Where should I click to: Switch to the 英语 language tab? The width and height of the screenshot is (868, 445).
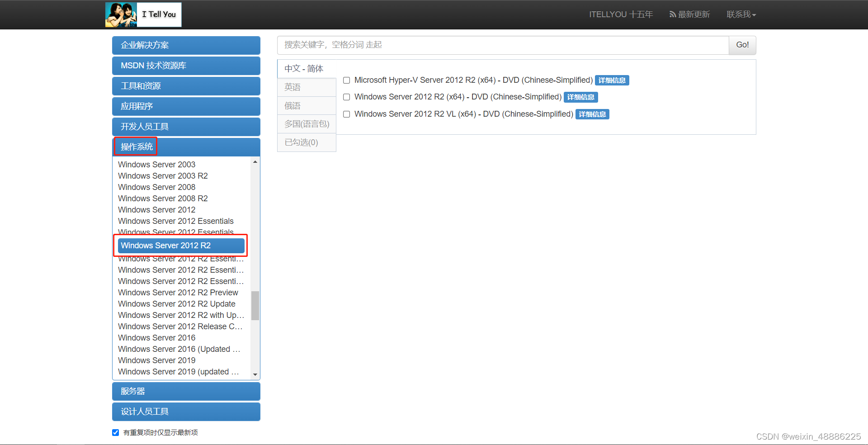[307, 87]
